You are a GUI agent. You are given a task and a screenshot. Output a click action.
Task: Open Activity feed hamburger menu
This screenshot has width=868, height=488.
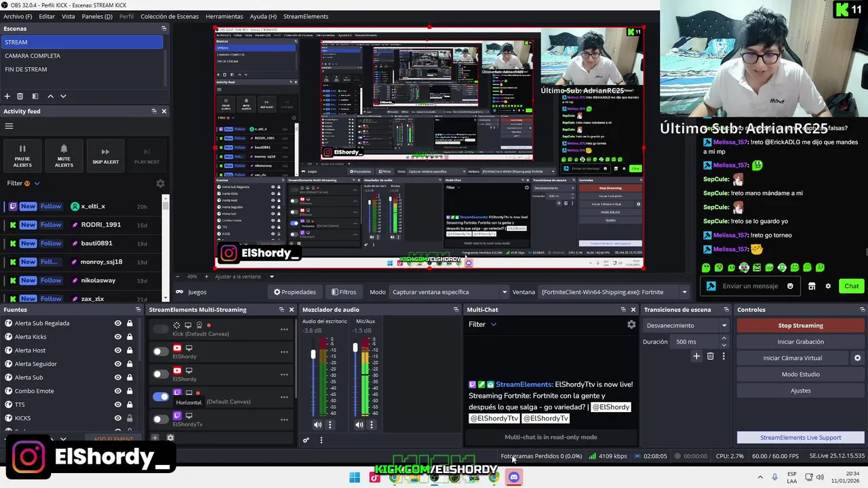(9, 126)
